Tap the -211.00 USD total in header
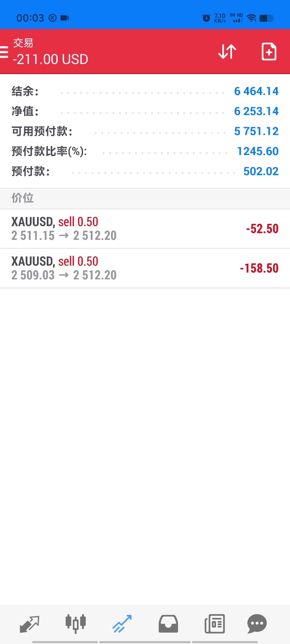The image size is (290, 644). 50,60
